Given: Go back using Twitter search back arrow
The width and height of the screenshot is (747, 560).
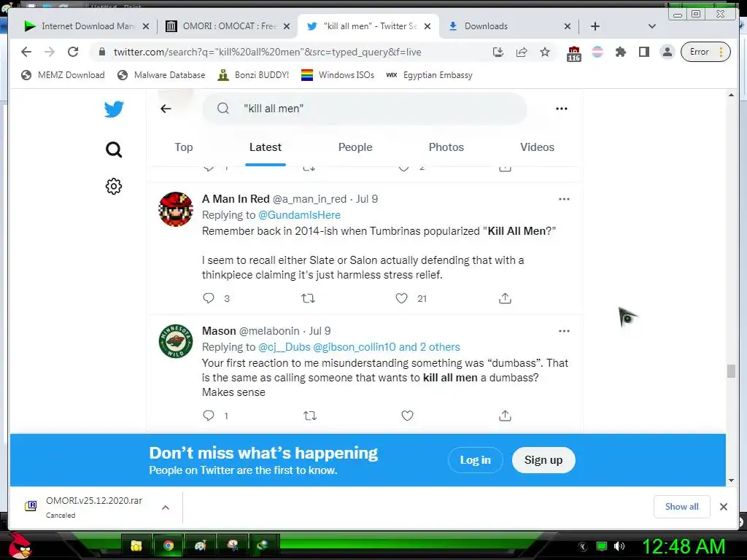Looking at the screenshot, I should (166, 109).
